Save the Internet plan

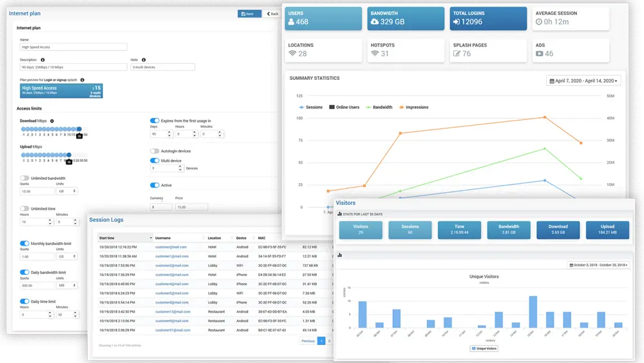249,14
